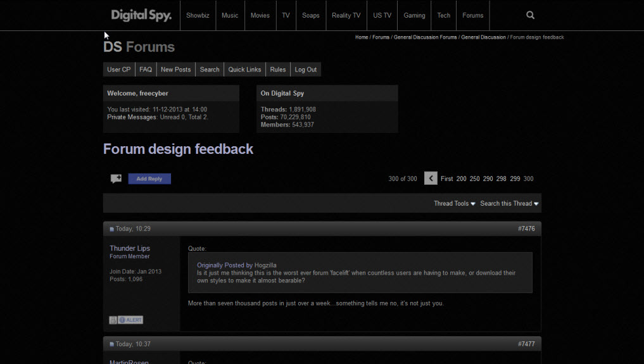Click the '300 of 300' page indicator
Screen dimensions: 644x364
coord(403,179)
